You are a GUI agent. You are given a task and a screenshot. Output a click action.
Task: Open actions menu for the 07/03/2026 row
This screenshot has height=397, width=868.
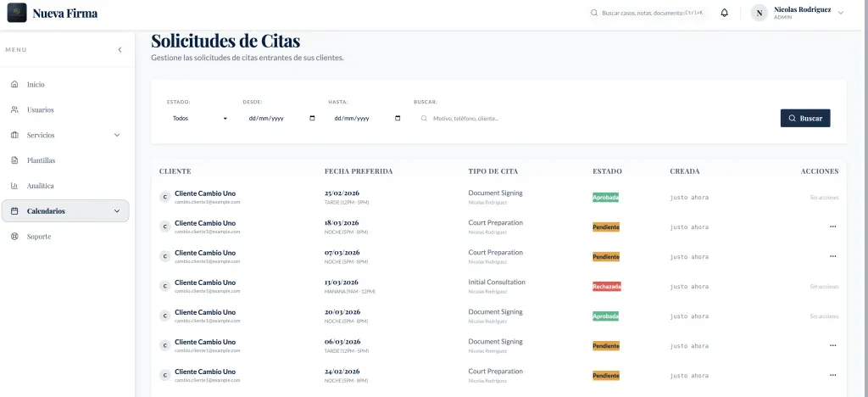(x=832, y=256)
